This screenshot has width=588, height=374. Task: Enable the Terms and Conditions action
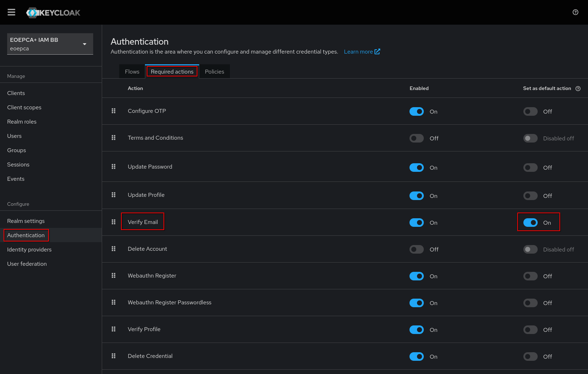click(x=416, y=138)
